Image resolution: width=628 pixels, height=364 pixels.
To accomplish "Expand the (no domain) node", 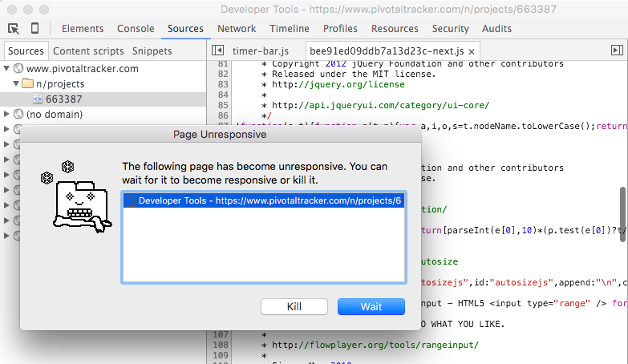I will (x=6, y=114).
